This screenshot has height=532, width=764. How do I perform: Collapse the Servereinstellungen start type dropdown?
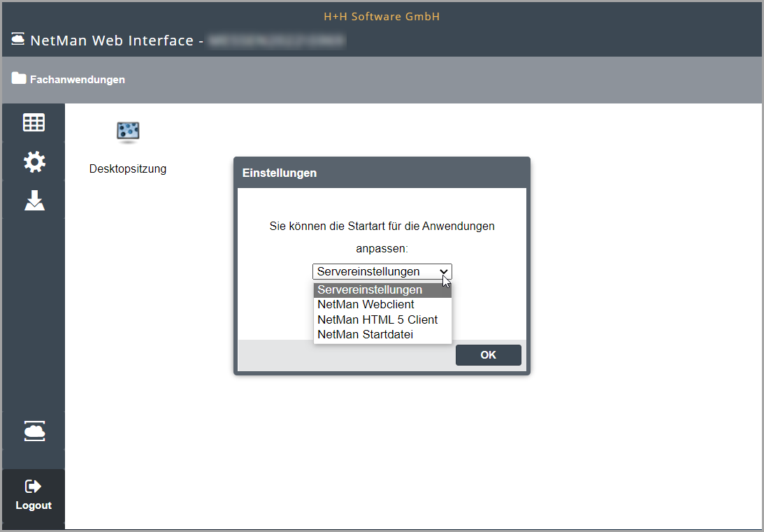[382, 271]
